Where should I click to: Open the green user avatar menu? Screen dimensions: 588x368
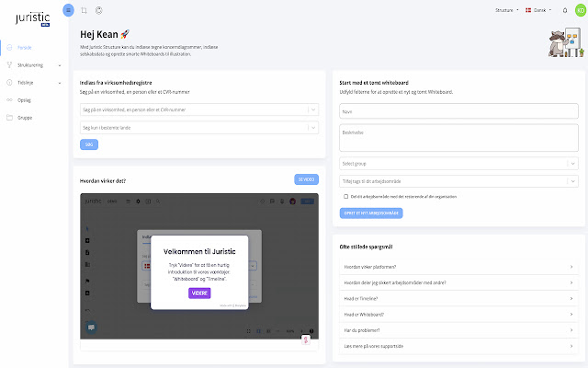click(581, 10)
